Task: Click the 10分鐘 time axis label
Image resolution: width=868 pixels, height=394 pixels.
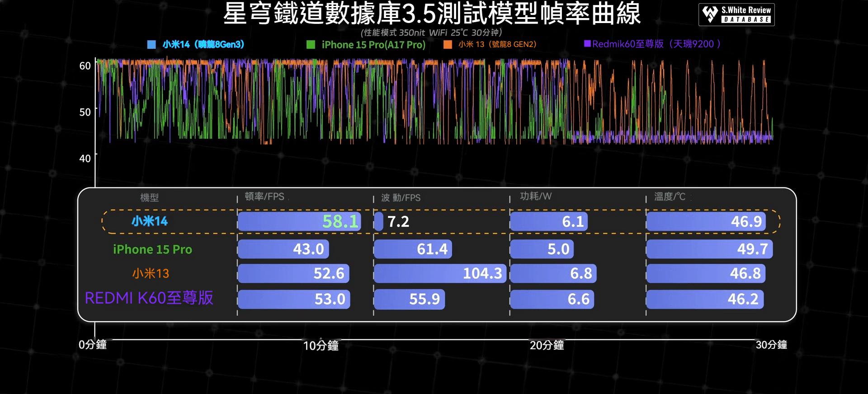Action: click(321, 346)
